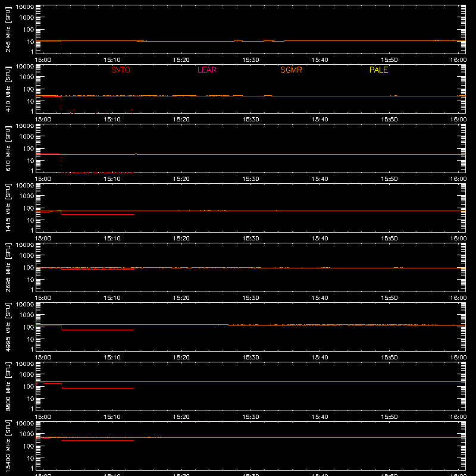Click 15:10 time label under 245 MHz plot
This screenshot has width=476, height=476.
(x=112, y=60)
